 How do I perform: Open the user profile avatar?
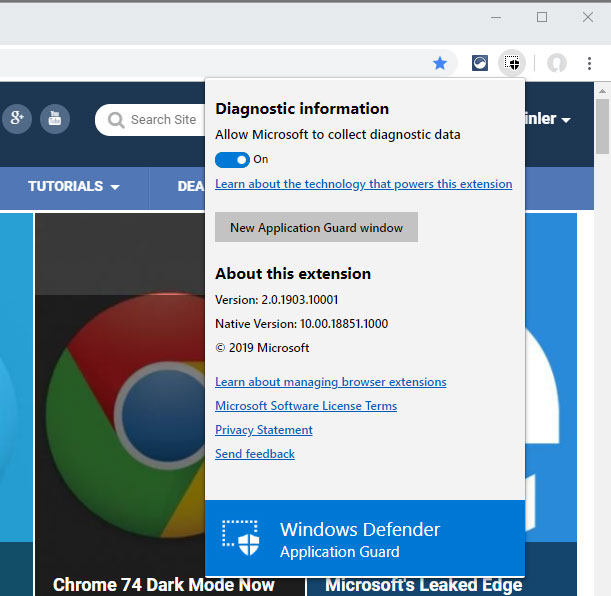[x=557, y=63]
